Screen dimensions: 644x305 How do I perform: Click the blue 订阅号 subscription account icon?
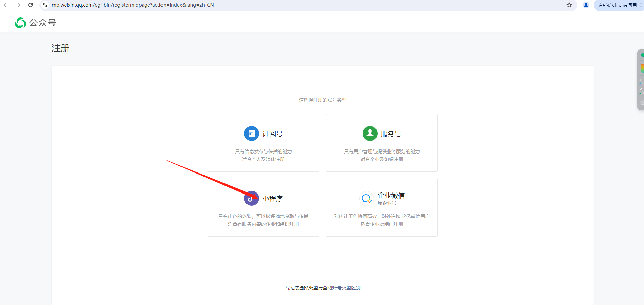(251, 134)
